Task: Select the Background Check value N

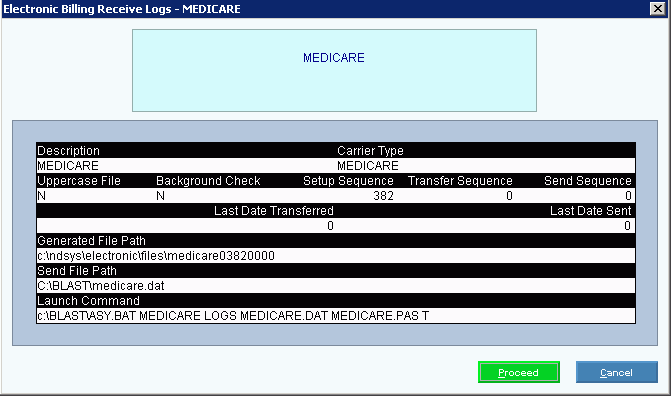Action: pyautogui.click(x=160, y=196)
